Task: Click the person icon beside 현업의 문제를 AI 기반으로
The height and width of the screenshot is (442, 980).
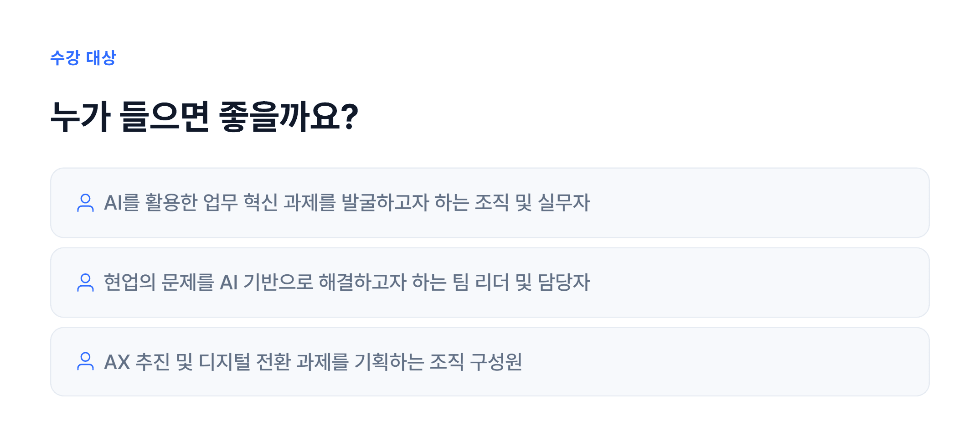Action: coord(85,283)
